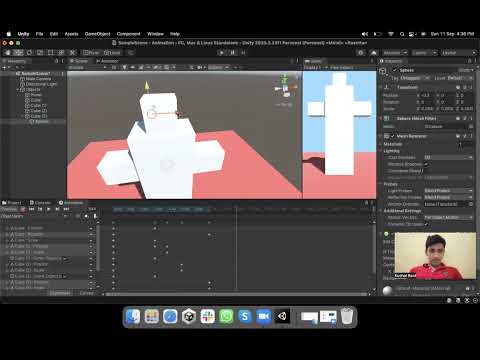The height and width of the screenshot is (360, 480).
Task: Open the Account dropdown
Action: coord(395,53)
